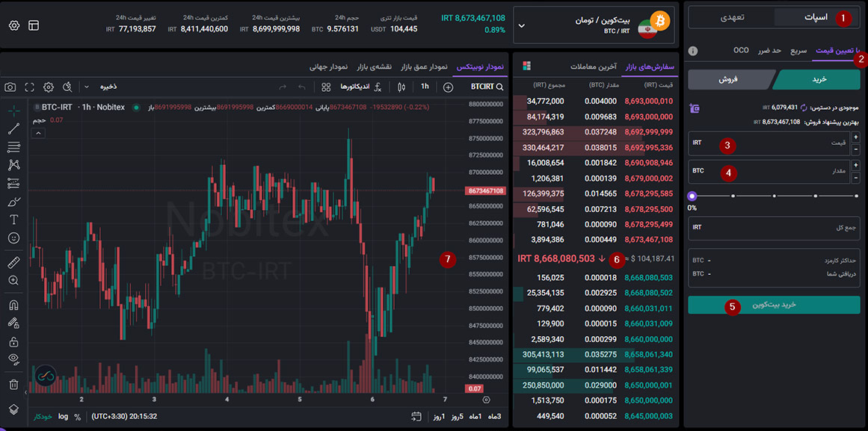Image resolution: width=868 pixels, height=431 pixels.
Task: Toggle stay in drawing mode
Action: tap(14, 323)
